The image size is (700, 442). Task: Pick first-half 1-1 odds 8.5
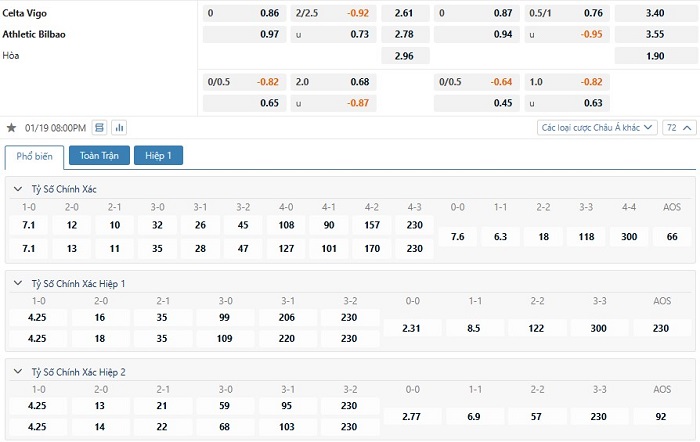click(x=474, y=328)
